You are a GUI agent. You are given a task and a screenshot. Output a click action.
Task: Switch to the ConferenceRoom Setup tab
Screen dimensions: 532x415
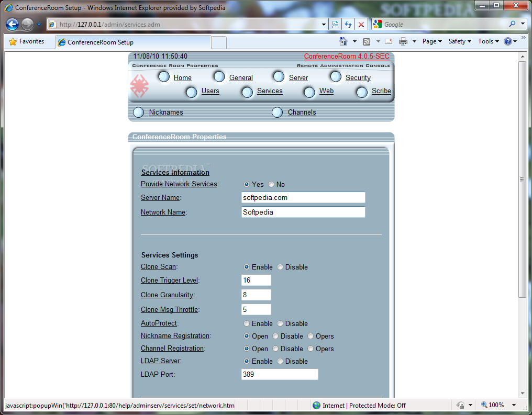tap(133, 42)
